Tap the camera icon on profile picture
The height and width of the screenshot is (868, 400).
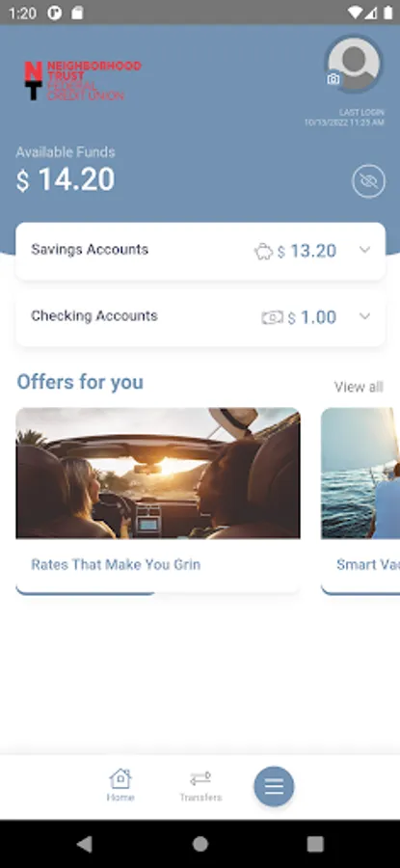333,80
